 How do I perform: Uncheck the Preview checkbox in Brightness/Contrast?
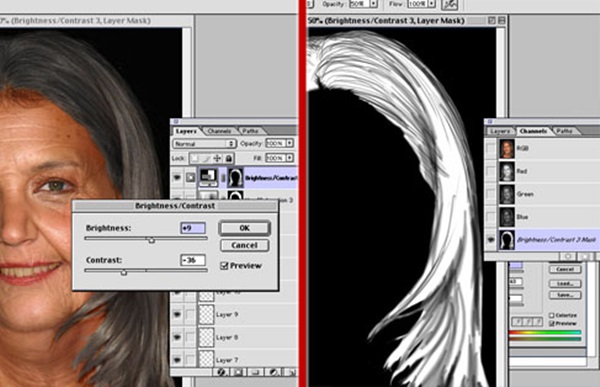(x=224, y=266)
